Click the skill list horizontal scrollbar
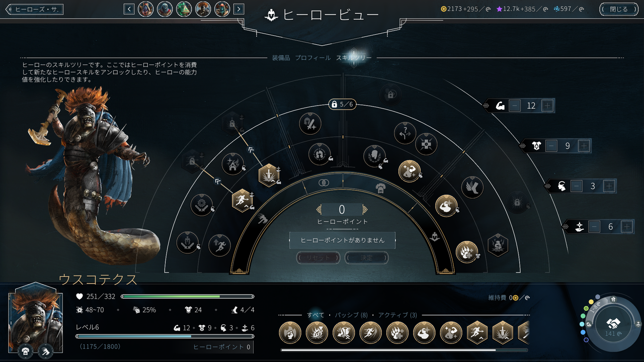644x362 pixels. pos(405,350)
